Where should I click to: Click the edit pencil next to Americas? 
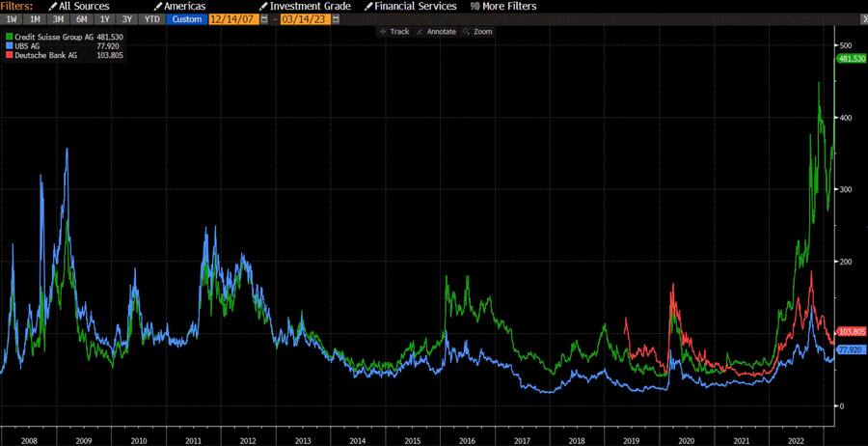(x=159, y=6)
